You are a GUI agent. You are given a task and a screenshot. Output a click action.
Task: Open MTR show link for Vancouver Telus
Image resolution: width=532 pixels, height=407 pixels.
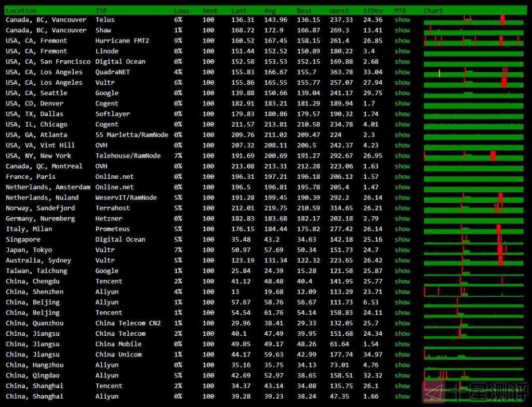(402, 20)
